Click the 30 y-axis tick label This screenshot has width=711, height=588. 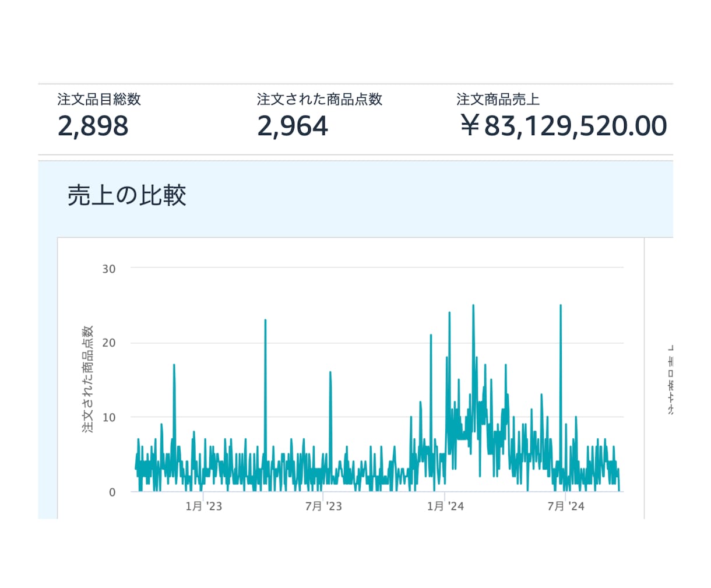coord(108,269)
